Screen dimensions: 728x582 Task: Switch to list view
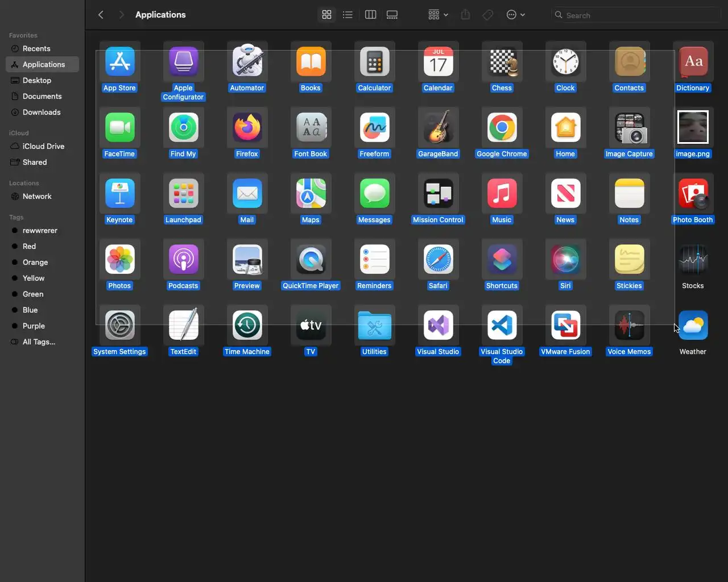click(x=348, y=15)
